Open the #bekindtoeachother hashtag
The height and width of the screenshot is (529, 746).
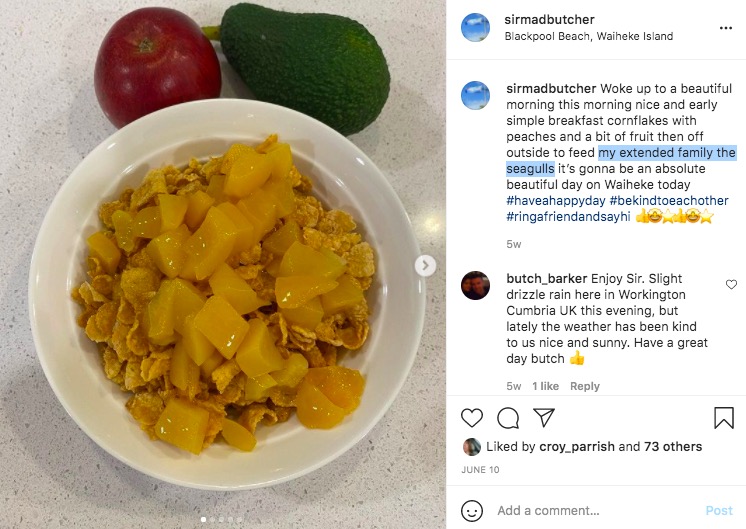tap(669, 200)
